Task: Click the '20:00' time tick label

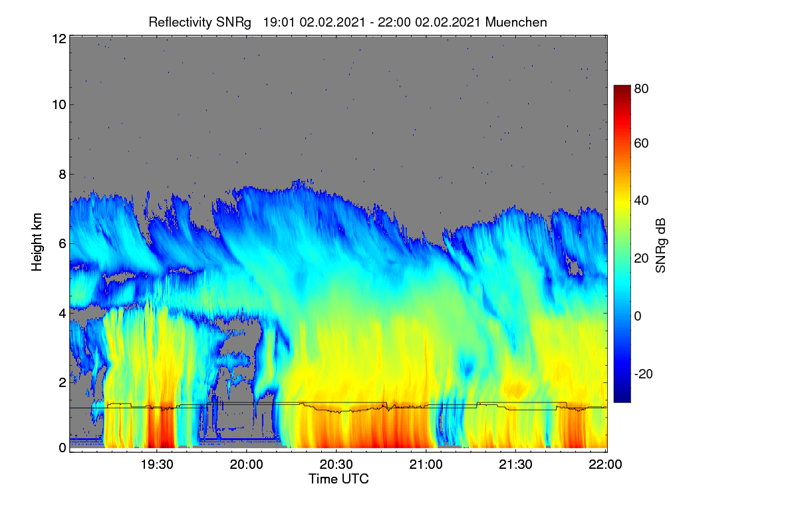Action: [x=246, y=465]
